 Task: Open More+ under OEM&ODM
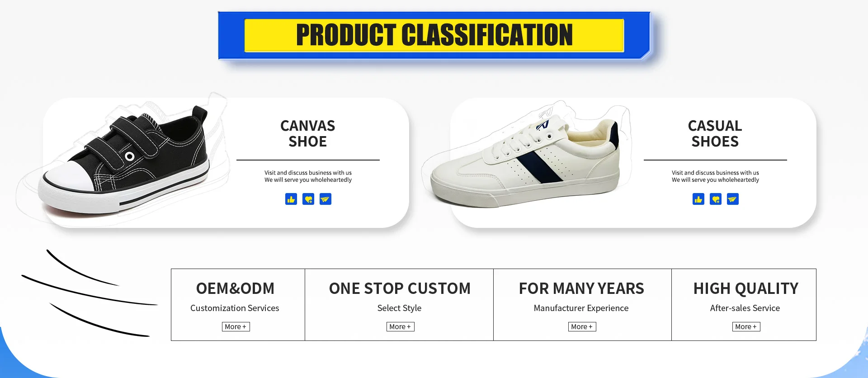[236, 326]
